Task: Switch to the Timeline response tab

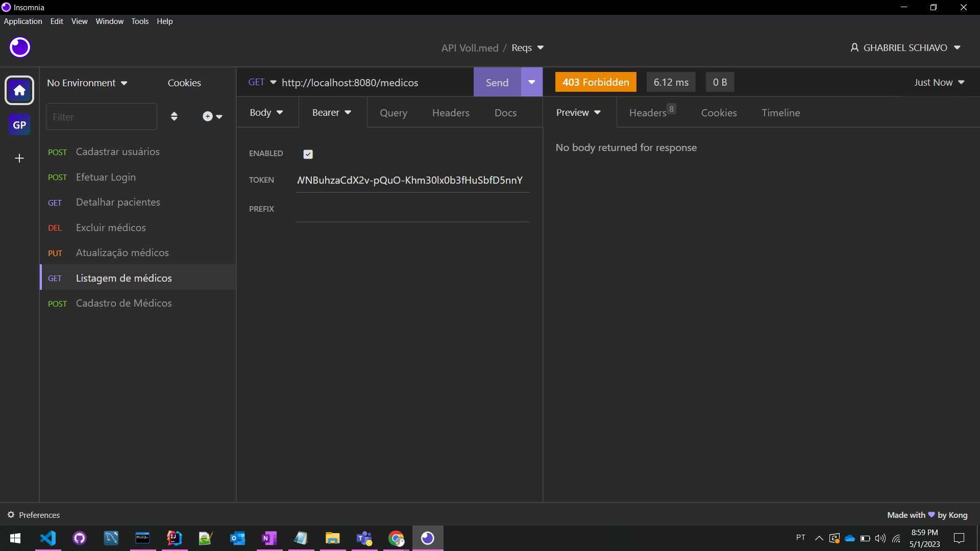Action: point(781,112)
